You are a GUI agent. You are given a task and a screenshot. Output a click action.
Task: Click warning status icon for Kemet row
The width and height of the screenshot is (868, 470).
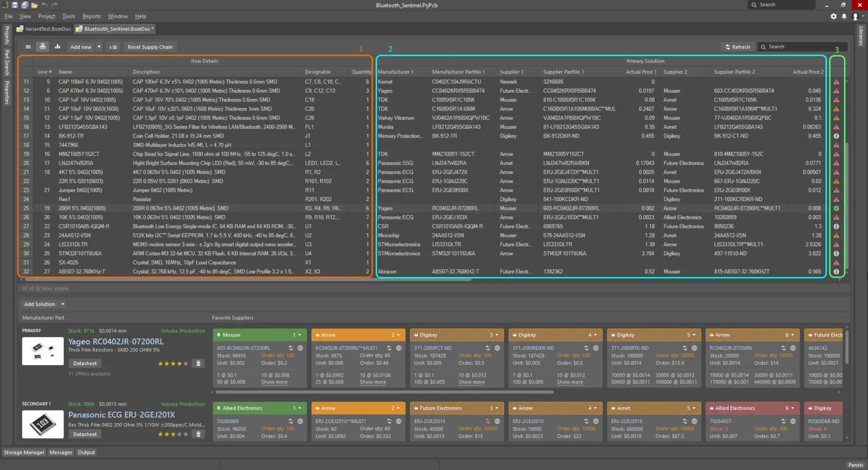836,82
